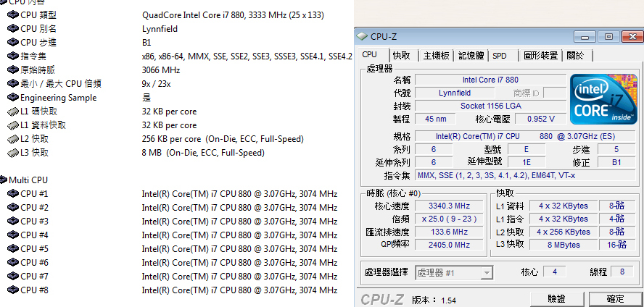Click the CPU-Z title bar app icon
644x307 pixels.
click(363, 36)
